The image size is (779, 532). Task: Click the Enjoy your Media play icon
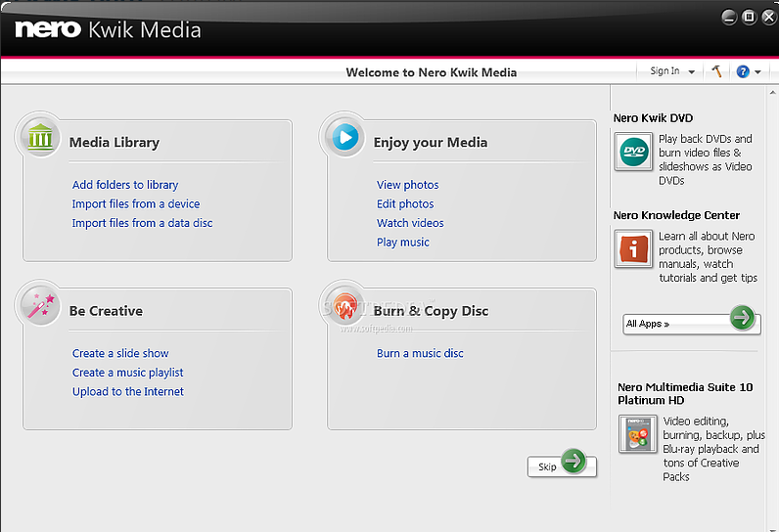pos(344,136)
